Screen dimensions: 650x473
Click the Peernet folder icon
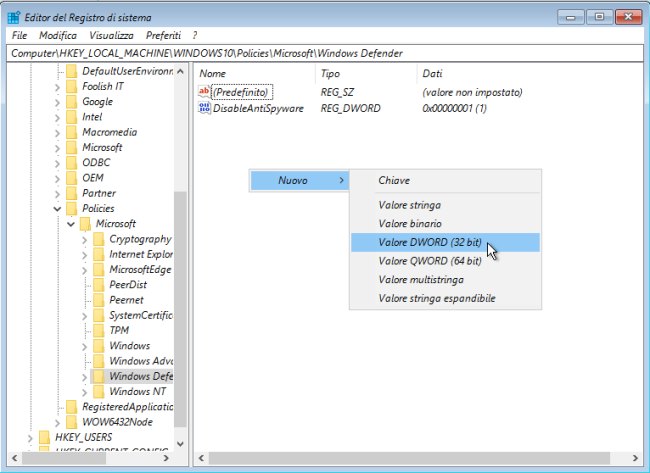[99, 300]
